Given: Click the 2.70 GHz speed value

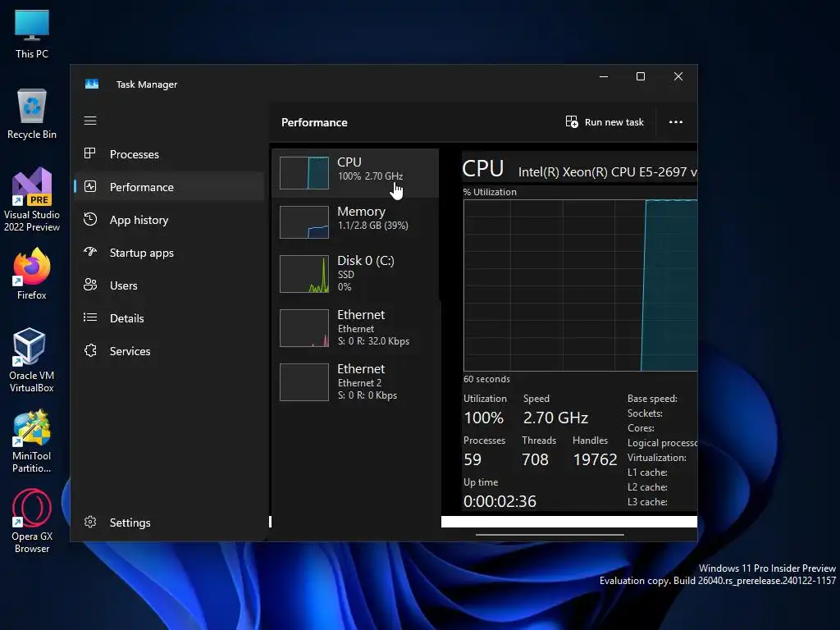Looking at the screenshot, I should click(555, 418).
